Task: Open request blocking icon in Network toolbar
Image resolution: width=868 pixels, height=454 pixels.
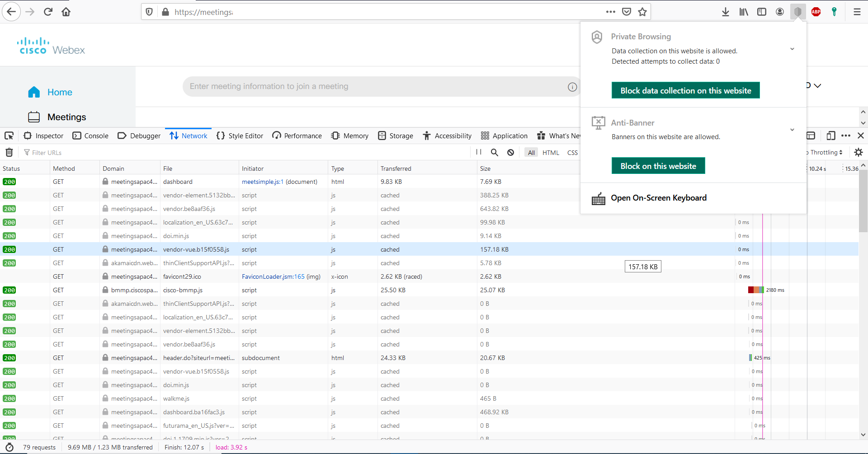Action: (x=510, y=152)
